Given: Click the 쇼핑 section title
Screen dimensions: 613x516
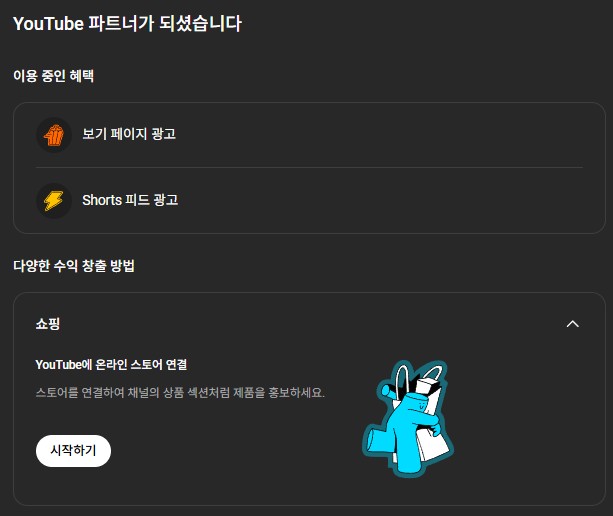Looking at the screenshot, I should pyautogui.click(x=48, y=324).
